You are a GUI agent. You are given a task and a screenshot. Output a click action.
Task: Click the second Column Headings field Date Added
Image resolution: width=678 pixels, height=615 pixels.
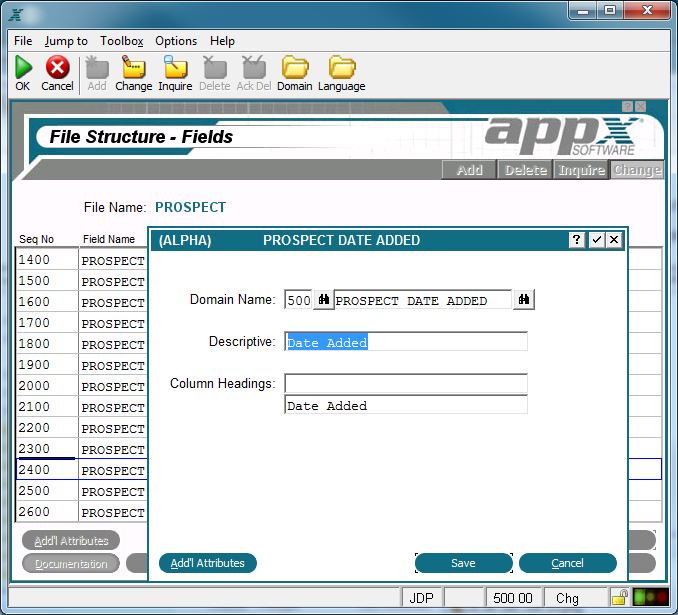pyautogui.click(x=406, y=405)
